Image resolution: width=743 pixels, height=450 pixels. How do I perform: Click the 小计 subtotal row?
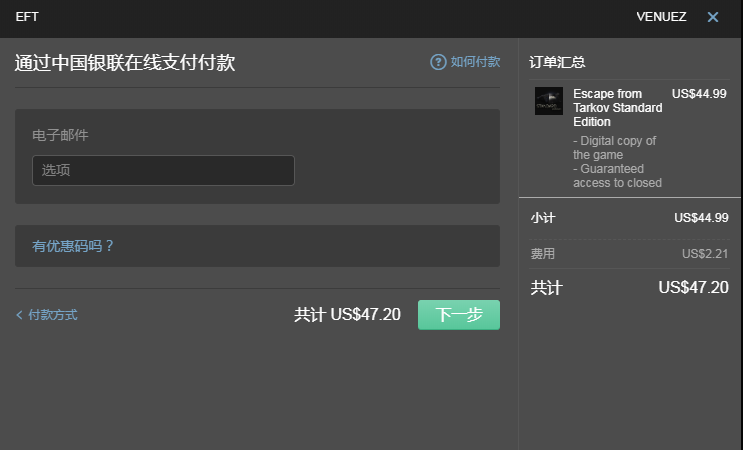point(543,218)
